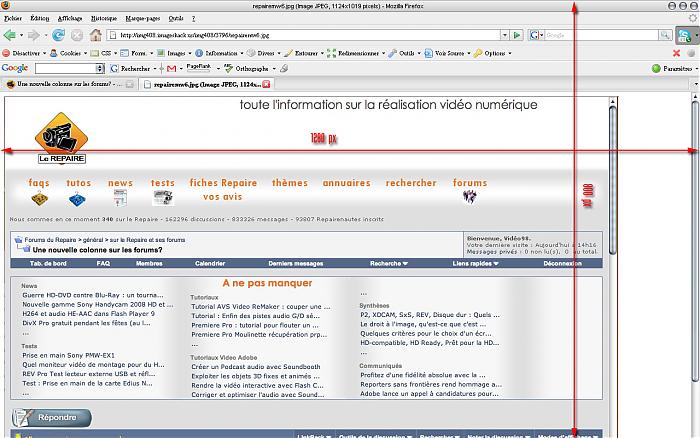This screenshot has width=700, height=438.
Task: Reload the page with the blue refresh icon
Action: 58,35
